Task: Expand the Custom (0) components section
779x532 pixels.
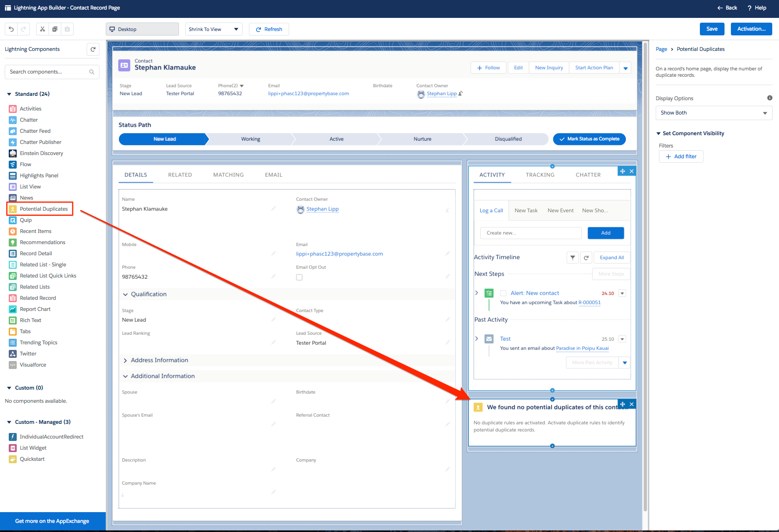Action: click(9, 388)
